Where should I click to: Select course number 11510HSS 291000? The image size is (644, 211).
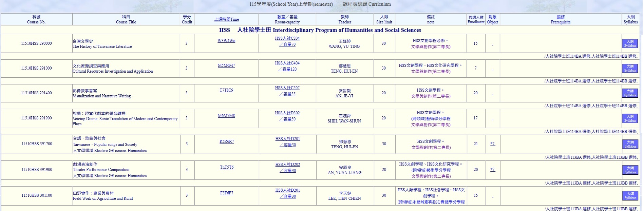(x=36, y=68)
